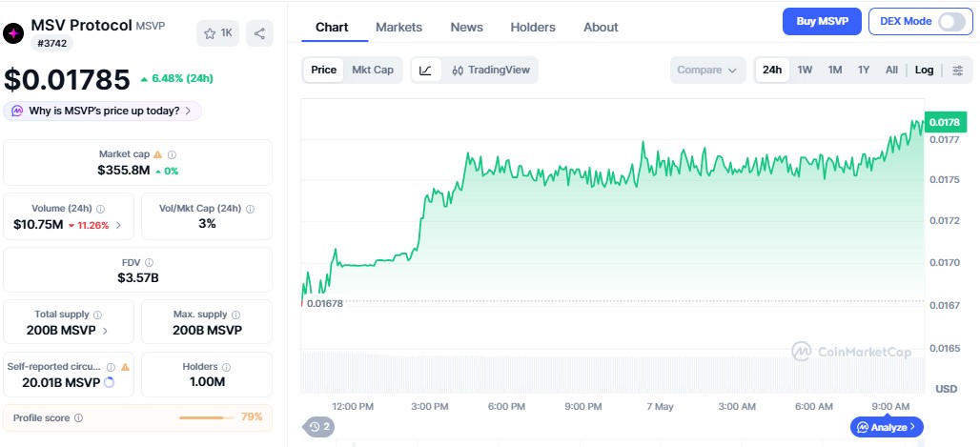Open the Holders info icon
Viewport: 980px width, 447px height.
226,367
